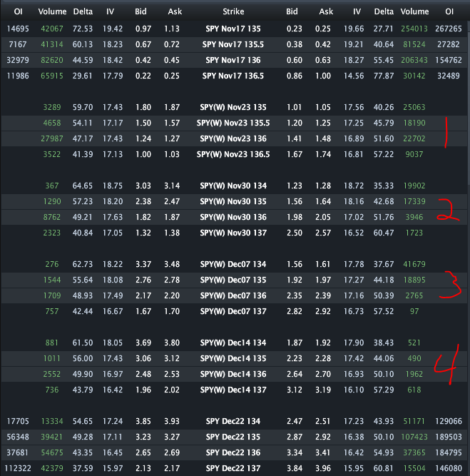This screenshot has height=476, width=470.
Task: Select the volume value 41679
Action: pos(414,265)
